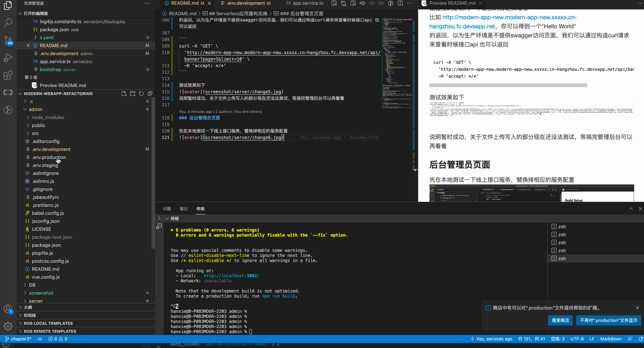Expand ROS REMOTE TEMPLATES section
Screen dimensions: 644x348
coord(86,331)
